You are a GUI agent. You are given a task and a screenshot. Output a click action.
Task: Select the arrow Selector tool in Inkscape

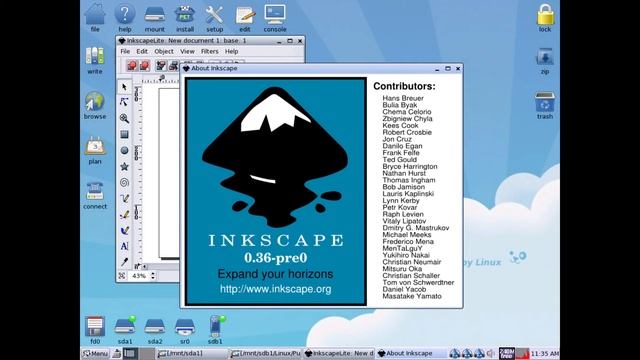tap(124, 87)
